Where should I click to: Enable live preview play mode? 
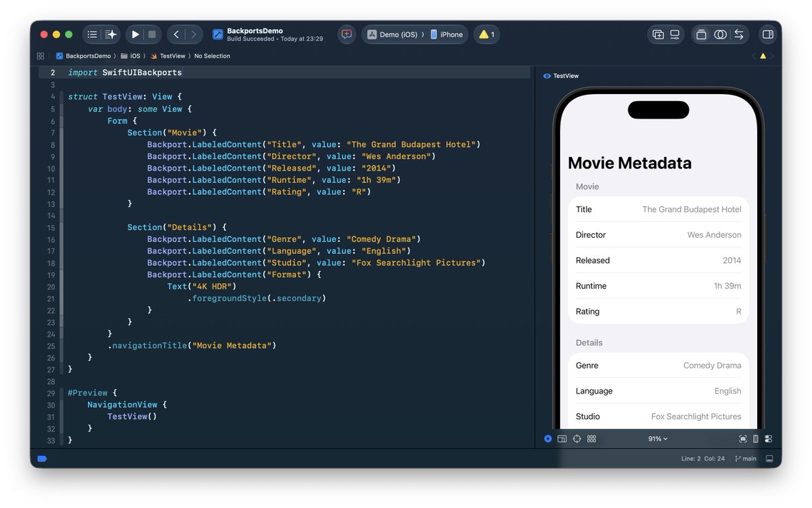click(548, 439)
